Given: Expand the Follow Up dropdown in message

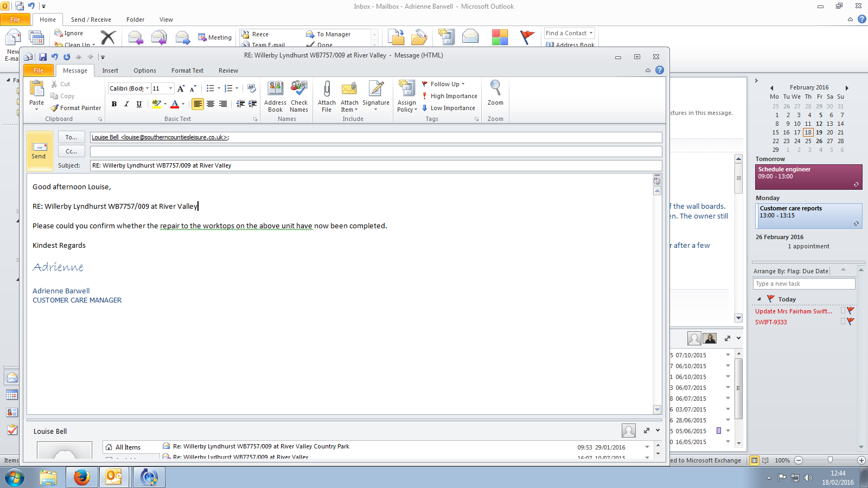Looking at the screenshot, I should point(463,84).
